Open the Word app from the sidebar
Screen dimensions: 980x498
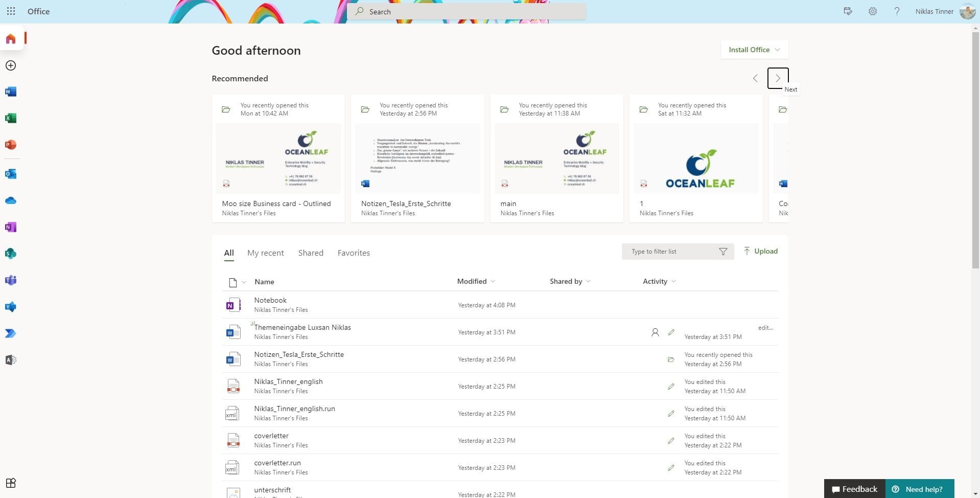[11, 92]
